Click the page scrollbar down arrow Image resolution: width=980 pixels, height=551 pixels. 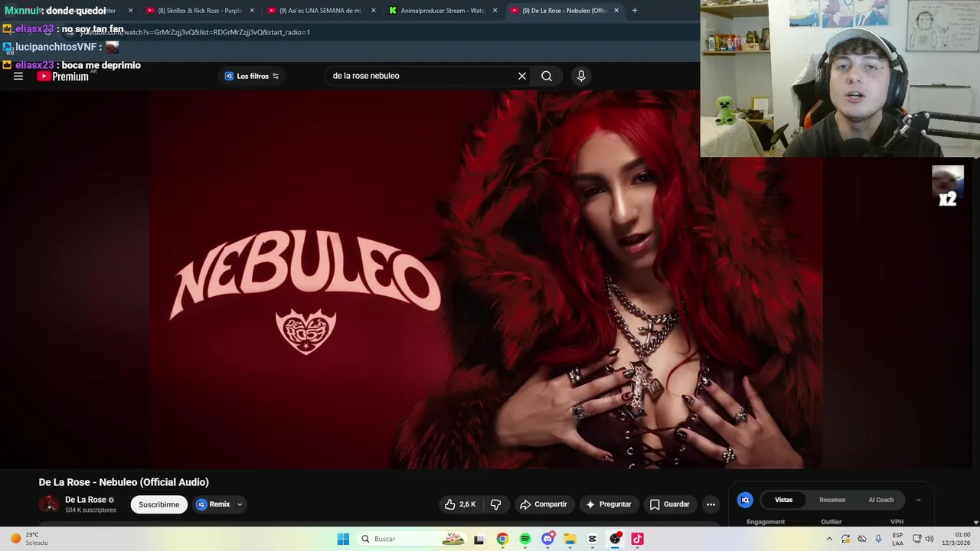(x=975, y=522)
